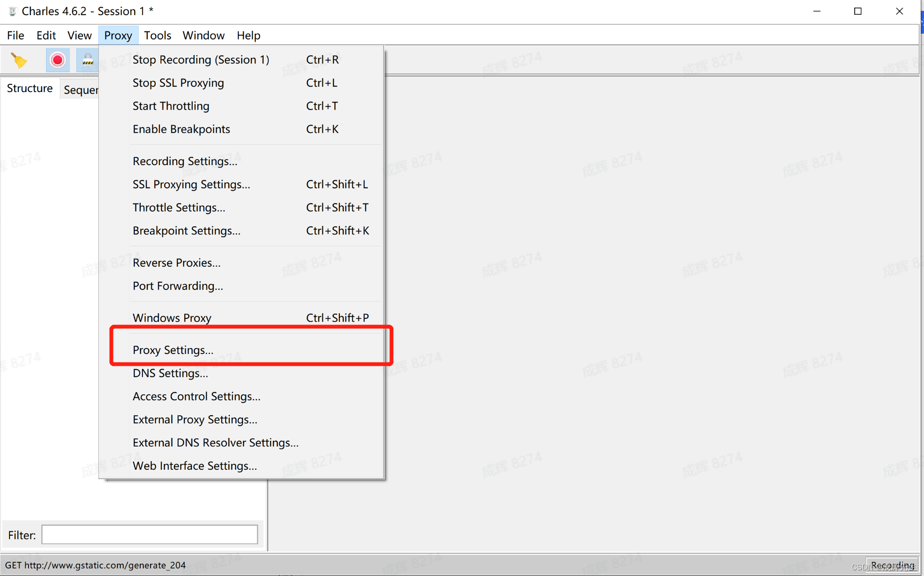Toggle Windows Proxy option

click(172, 317)
